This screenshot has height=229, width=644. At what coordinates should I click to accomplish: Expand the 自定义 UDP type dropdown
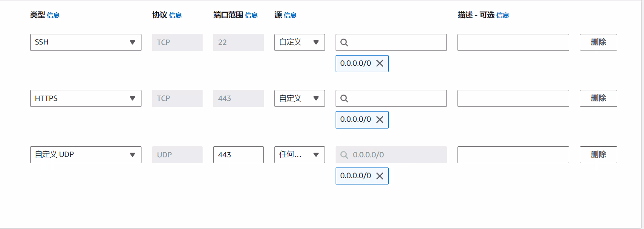tap(85, 155)
